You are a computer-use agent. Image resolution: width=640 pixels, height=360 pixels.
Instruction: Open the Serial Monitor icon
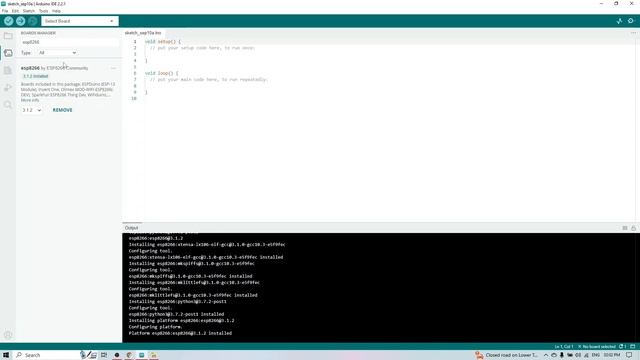(631, 21)
